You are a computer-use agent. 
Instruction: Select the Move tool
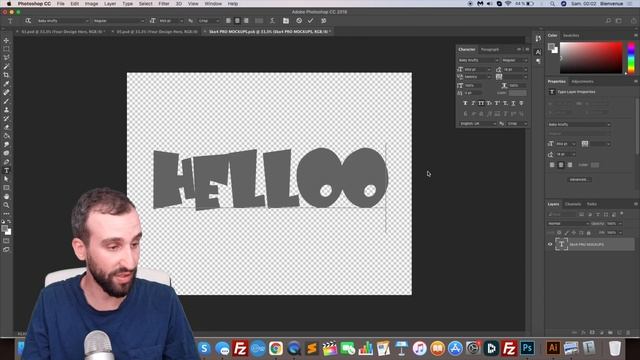tap(6, 40)
